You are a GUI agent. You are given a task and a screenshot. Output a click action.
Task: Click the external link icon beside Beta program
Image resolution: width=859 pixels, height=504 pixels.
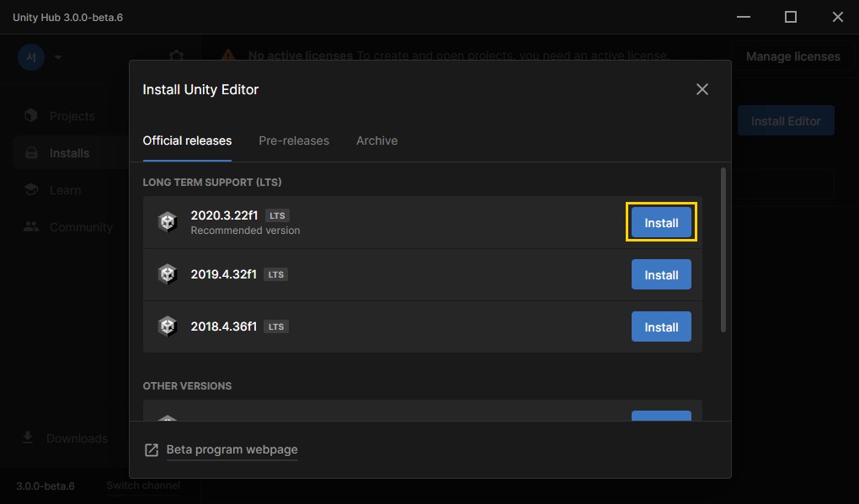point(152,450)
